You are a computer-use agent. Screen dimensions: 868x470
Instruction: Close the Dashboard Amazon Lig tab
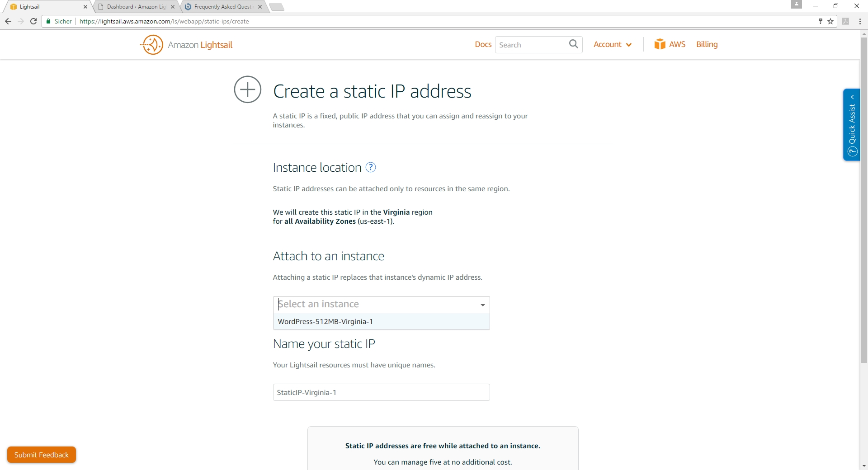pyautogui.click(x=173, y=7)
